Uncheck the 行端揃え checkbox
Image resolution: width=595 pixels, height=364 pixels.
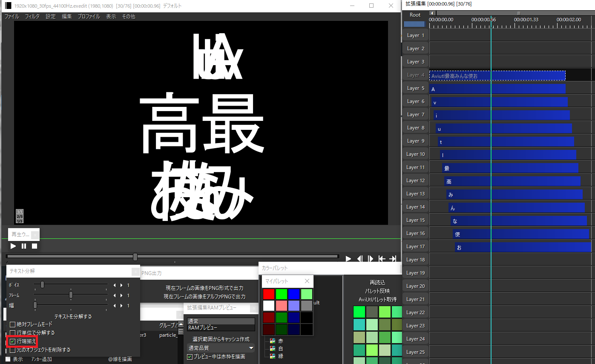tap(13, 341)
